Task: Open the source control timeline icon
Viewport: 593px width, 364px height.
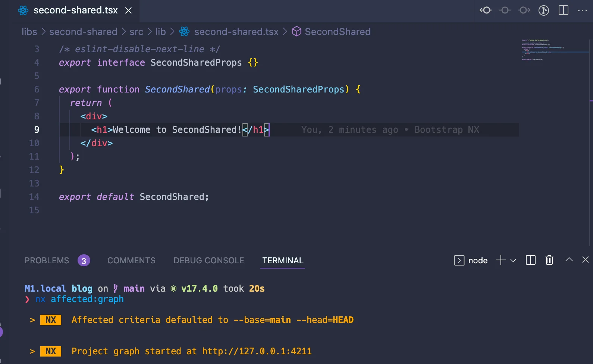Action: 544,10
